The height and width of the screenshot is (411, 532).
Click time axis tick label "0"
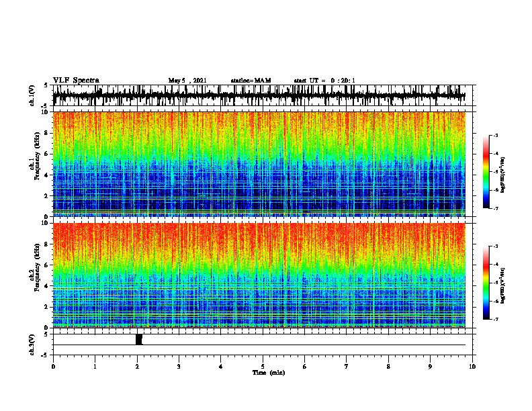[x=53, y=367]
